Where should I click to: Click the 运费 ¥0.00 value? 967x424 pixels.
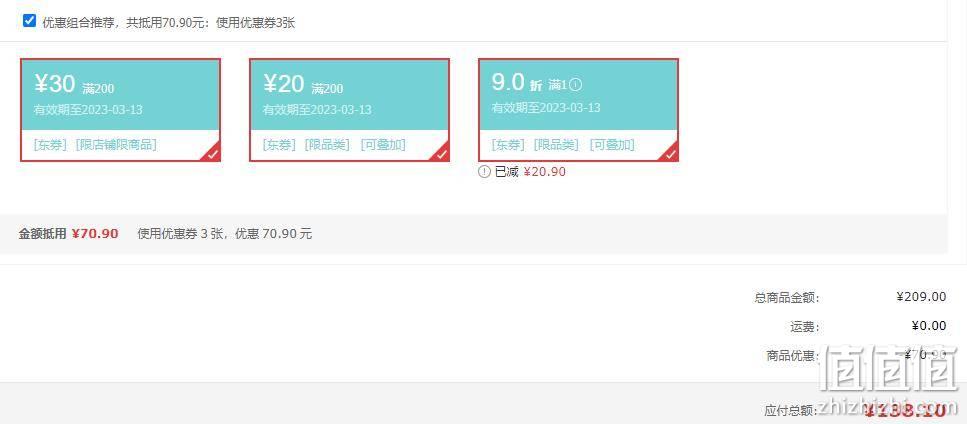click(x=928, y=326)
